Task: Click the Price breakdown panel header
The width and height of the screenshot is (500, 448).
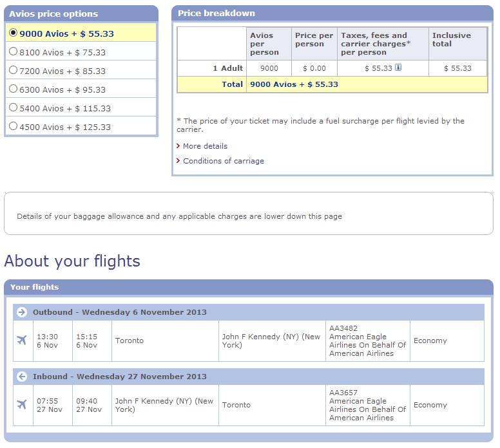Action: pos(332,13)
